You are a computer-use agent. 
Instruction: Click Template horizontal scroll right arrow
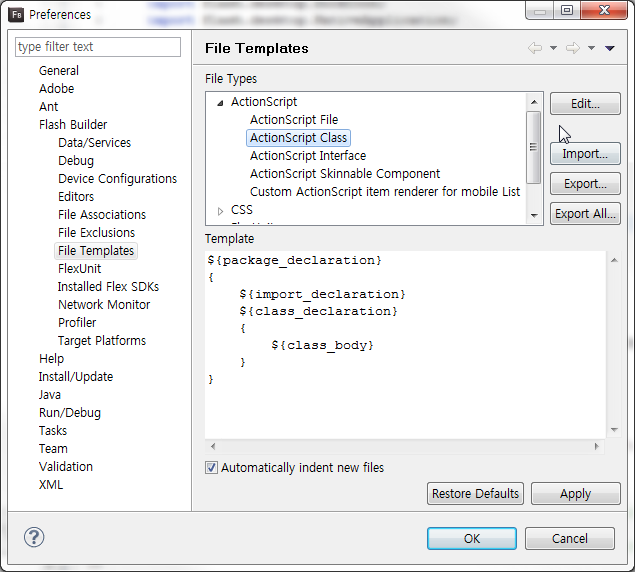click(x=597, y=446)
